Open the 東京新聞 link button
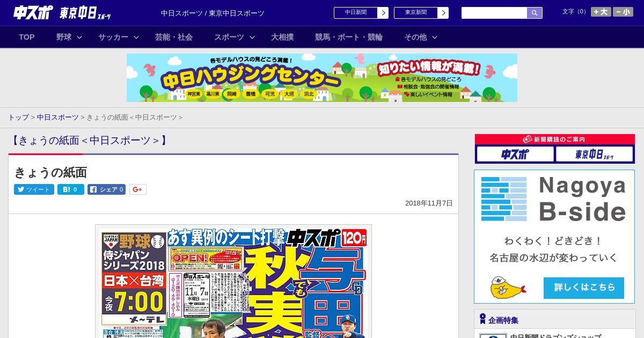Screen dimensions: 644x338 point(416,13)
